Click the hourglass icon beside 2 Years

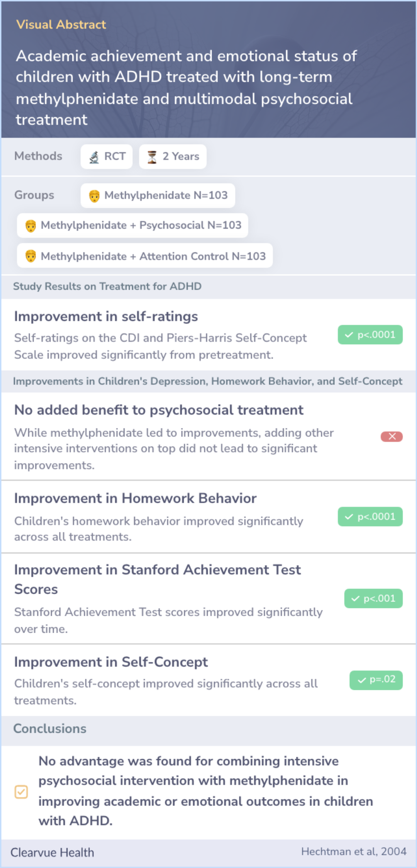(152, 157)
